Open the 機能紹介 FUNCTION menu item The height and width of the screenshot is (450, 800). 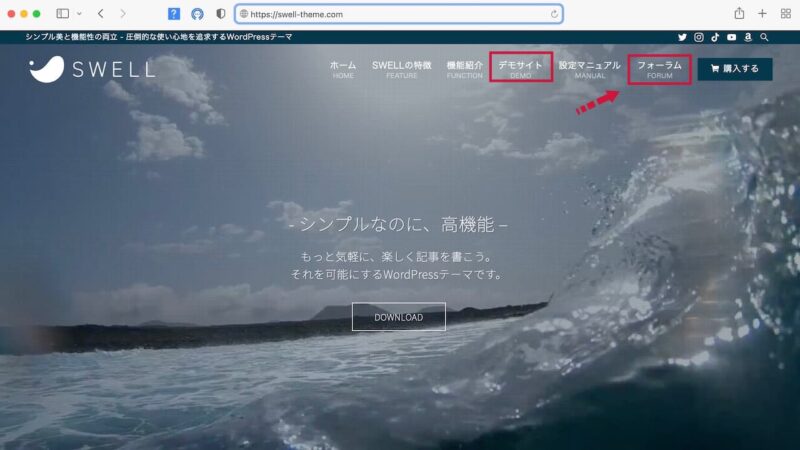[x=464, y=69]
